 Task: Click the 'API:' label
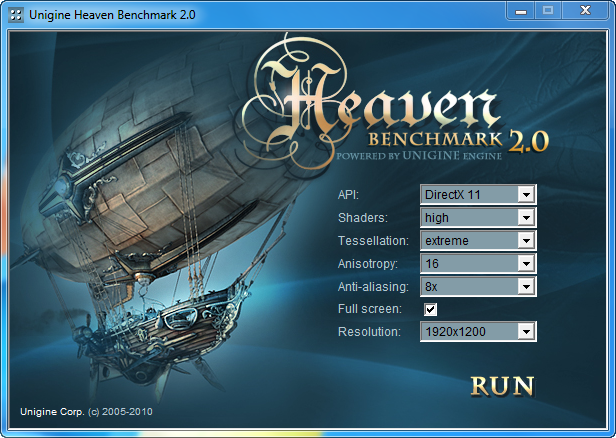coord(348,194)
